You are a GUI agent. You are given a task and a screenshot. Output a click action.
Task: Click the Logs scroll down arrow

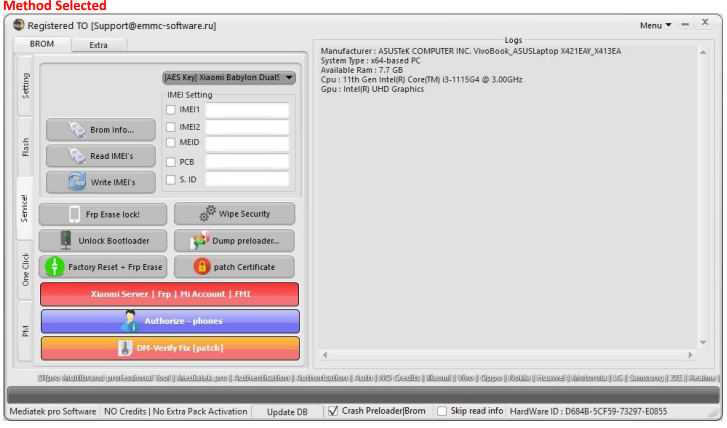[x=703, y=343]
